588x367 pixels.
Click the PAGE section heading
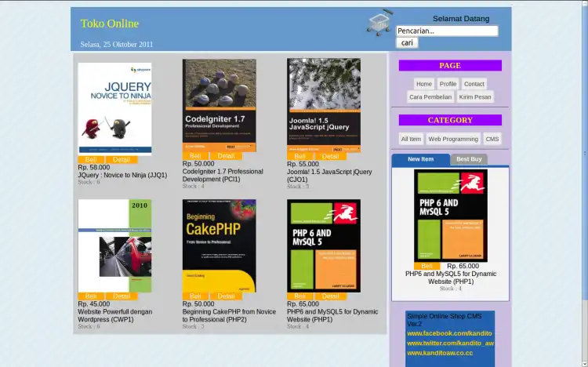(450, 65)
